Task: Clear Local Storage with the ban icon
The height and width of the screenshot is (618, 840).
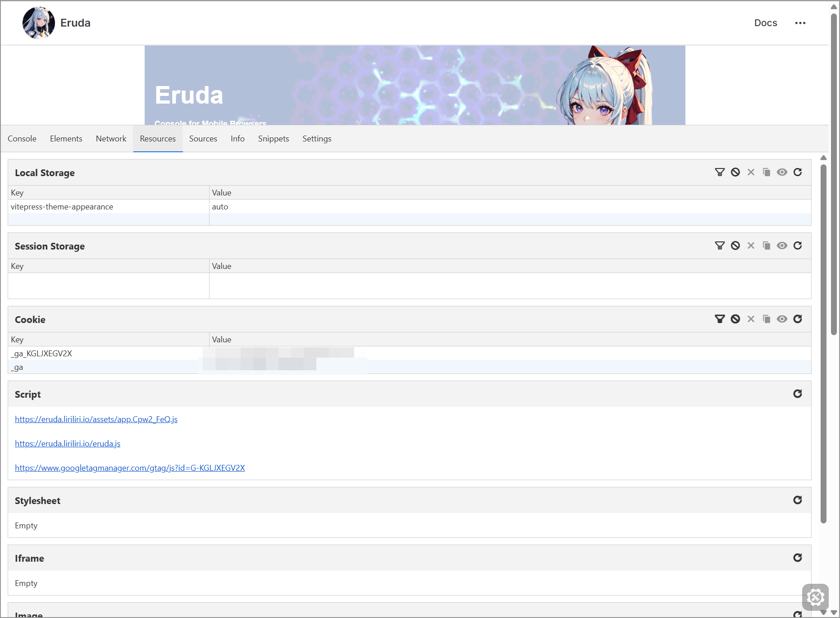Action: (735, 172)
